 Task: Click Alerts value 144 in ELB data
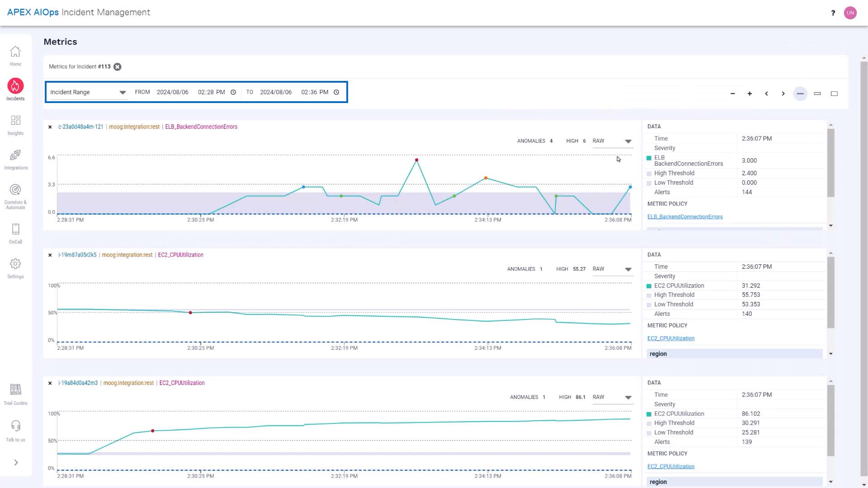(747, 192)
